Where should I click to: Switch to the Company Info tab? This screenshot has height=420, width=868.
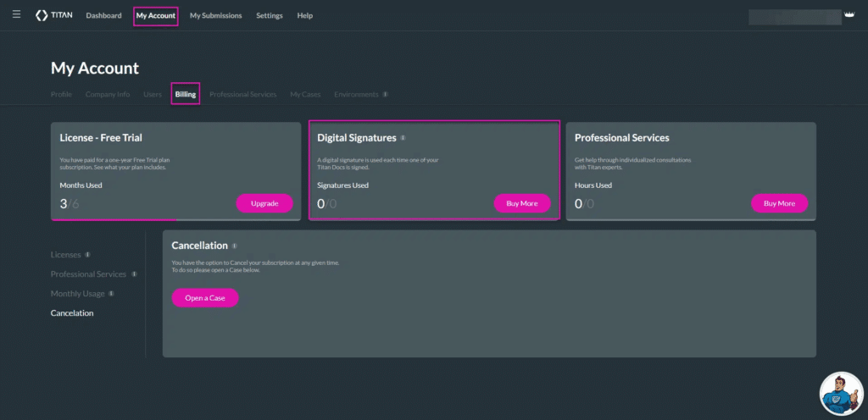click(108, 95)
